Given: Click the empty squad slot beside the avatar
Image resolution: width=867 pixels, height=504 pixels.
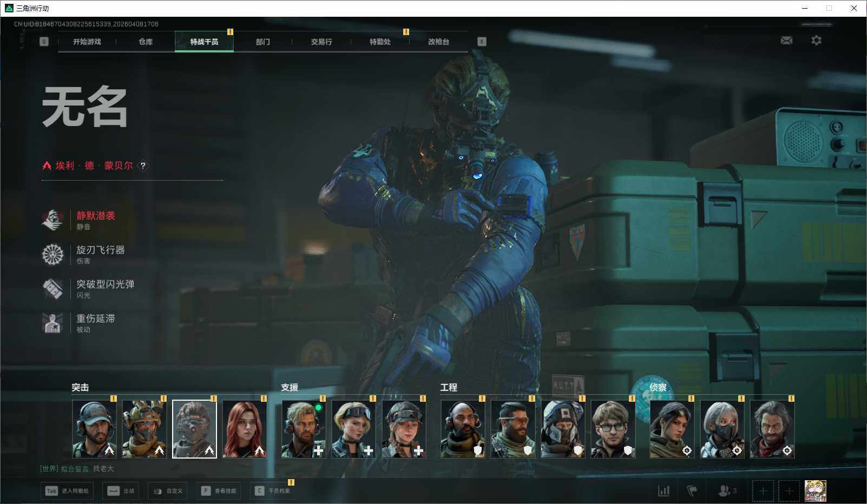Looking at the screenshot, I should (x=789, y=491).
